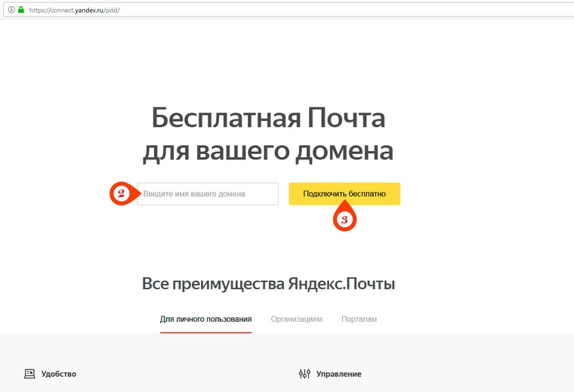Click the Удобство section heading
This screenshot has width=574, height=392.
click(59, 374)
